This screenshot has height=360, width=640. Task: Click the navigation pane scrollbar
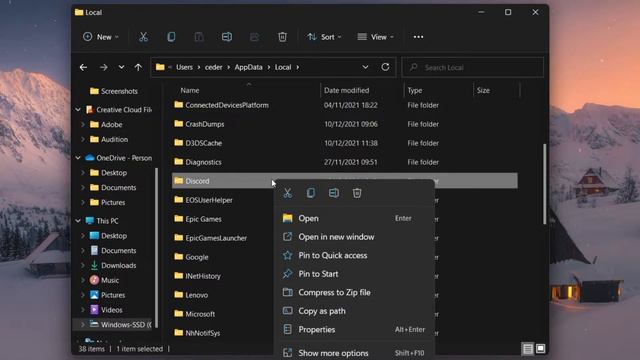click(x=156, y=248)
